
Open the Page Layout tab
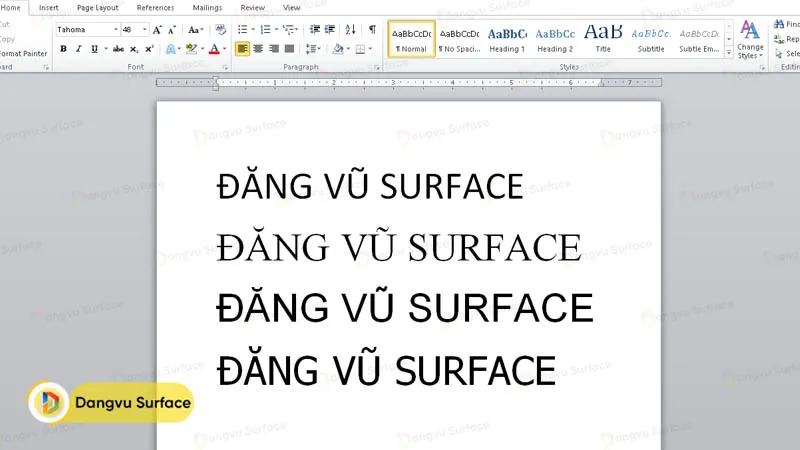pyautogui.click(x=98, y=7)
